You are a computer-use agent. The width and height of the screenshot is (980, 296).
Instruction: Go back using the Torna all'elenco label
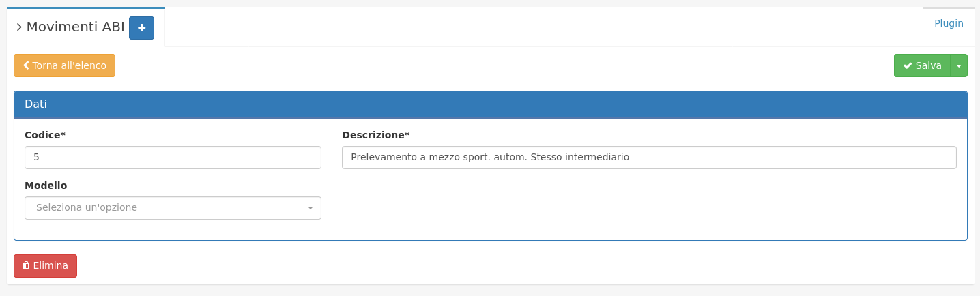pyautogui.click(x=70, y=65)
